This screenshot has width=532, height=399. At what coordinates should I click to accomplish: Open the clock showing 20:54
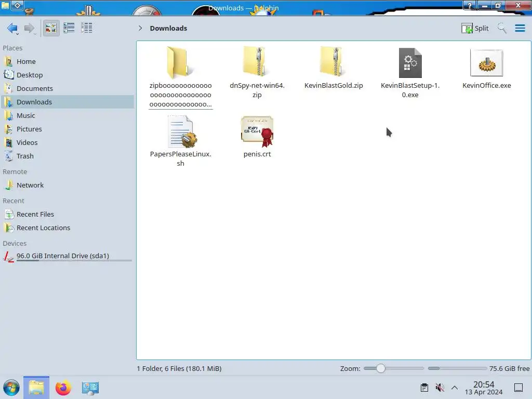484,388
